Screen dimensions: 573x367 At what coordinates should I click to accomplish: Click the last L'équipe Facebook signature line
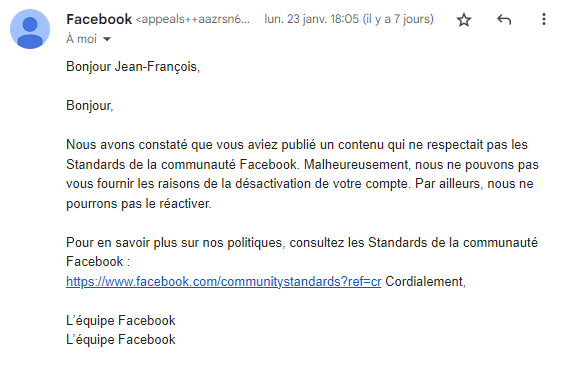click(121, 340)
